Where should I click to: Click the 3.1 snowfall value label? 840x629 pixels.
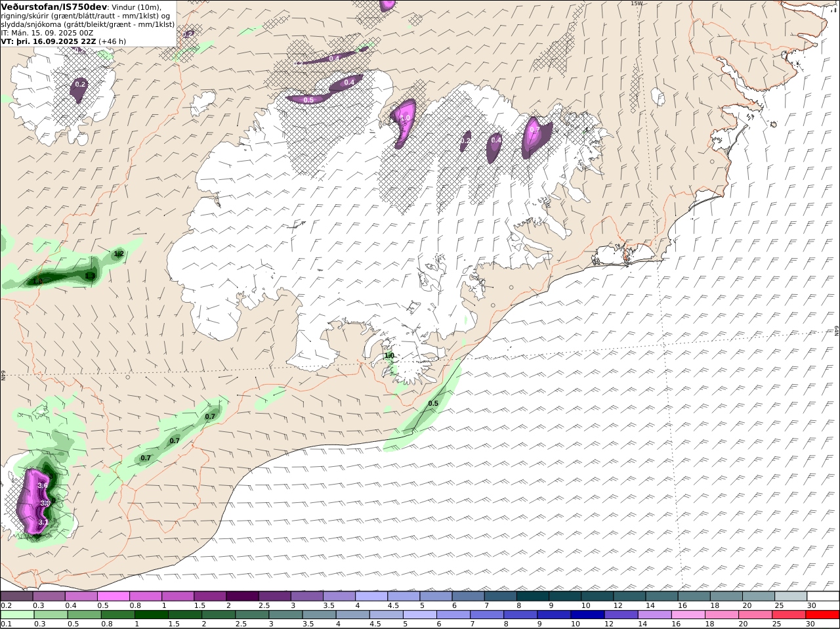[43, 522]
